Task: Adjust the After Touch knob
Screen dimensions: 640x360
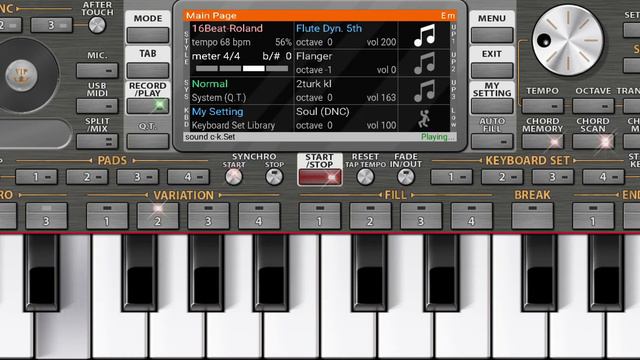Action: tap(97, 25)
